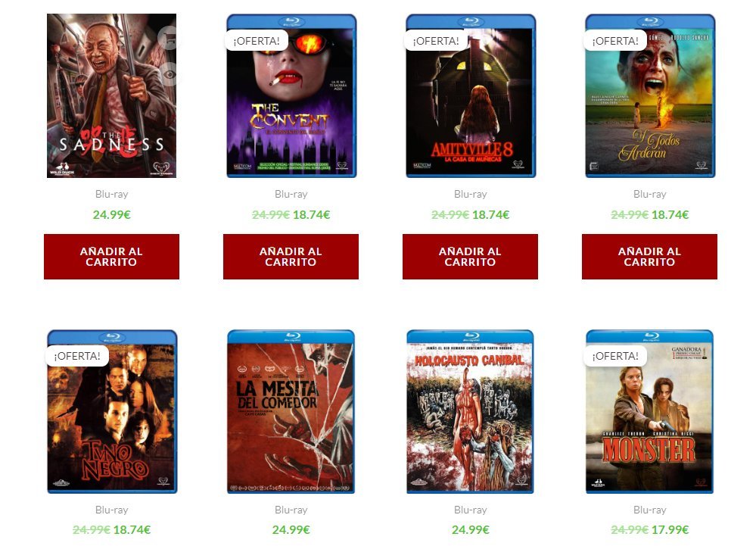Add Amityville 8 Blu-ray to the cart

pos(470,257)
